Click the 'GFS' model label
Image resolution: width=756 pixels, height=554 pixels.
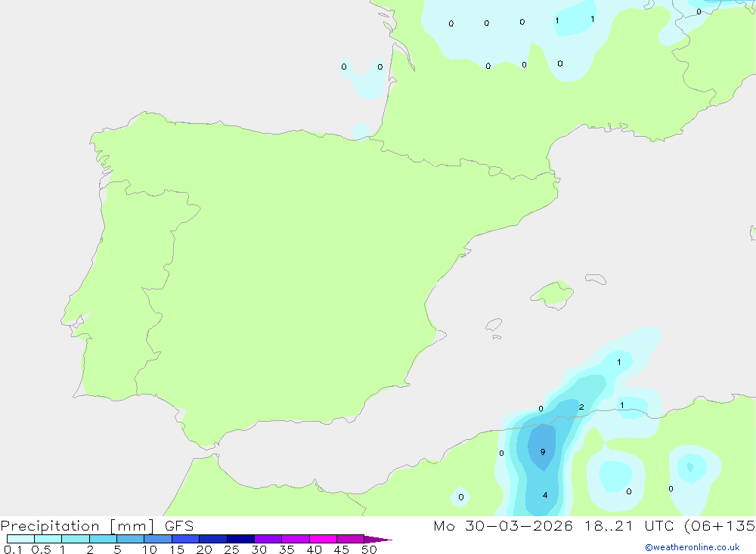pos(179,526)
